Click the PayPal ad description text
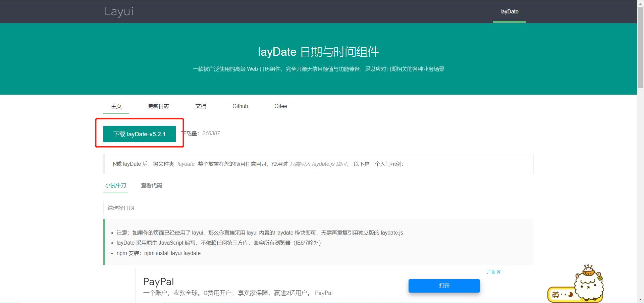This screenshot has height=303, width=644. click(x=238, y=293)
